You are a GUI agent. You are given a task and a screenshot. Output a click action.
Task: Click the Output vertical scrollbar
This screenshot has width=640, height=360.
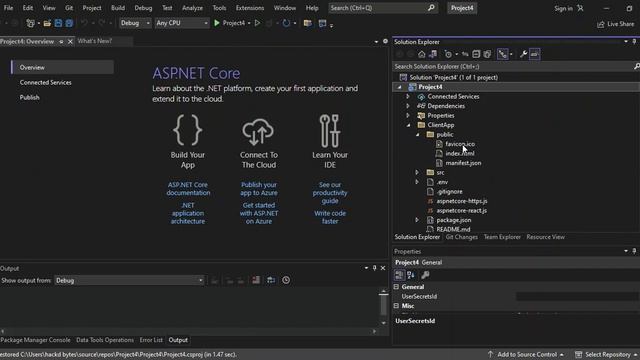(x=383, y=307)
